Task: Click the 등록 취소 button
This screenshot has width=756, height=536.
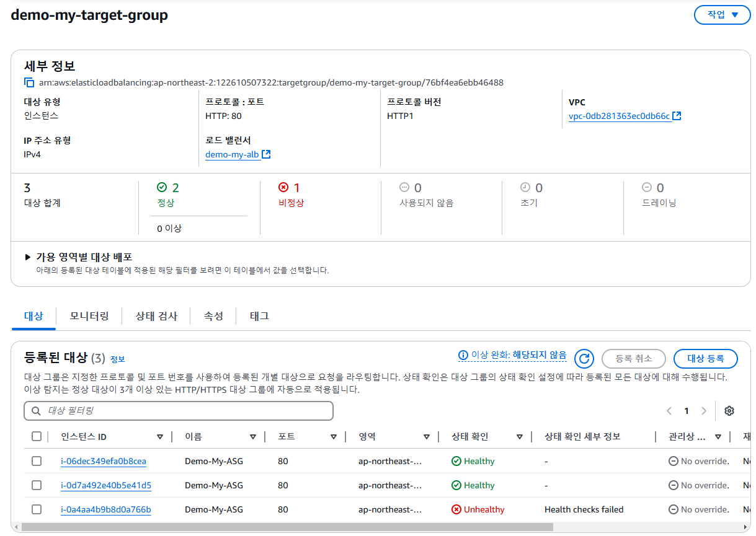Action: (x=633, y=359)
